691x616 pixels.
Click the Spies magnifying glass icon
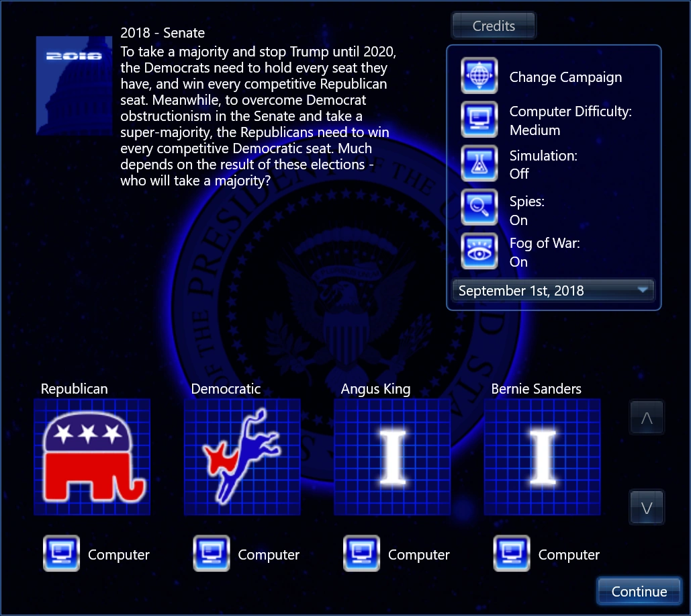pyautogui.click(x=479, y=207)
